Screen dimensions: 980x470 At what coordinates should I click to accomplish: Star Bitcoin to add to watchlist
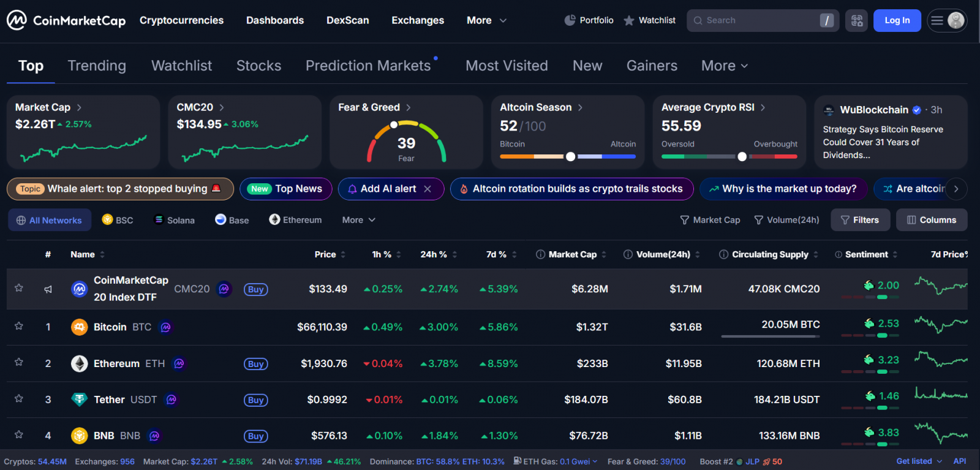(19, 326)
